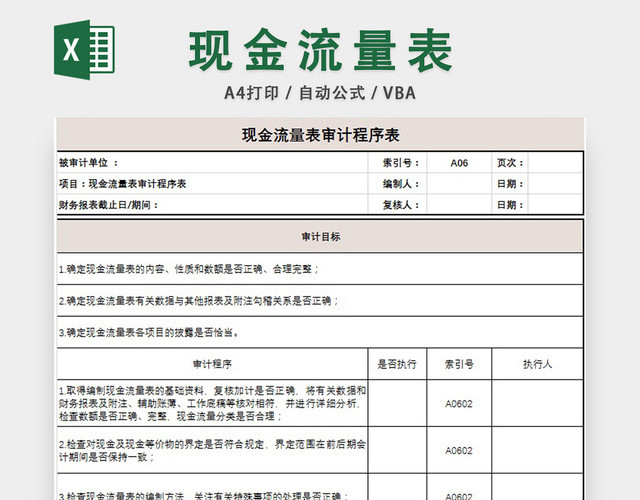Click the blank cell beside 复核人：
The image size is (640, 500).
coord(459,205)
